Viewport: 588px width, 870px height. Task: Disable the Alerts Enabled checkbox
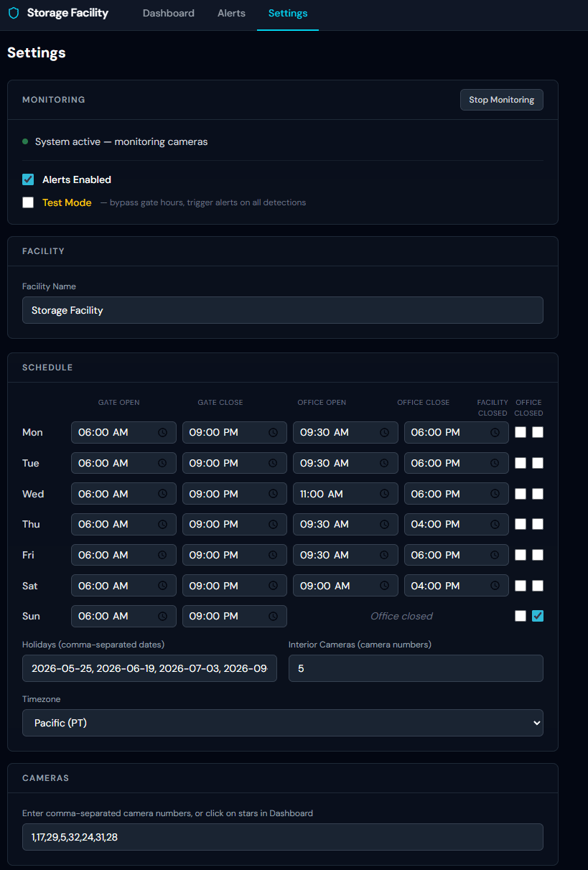(27, 179)
